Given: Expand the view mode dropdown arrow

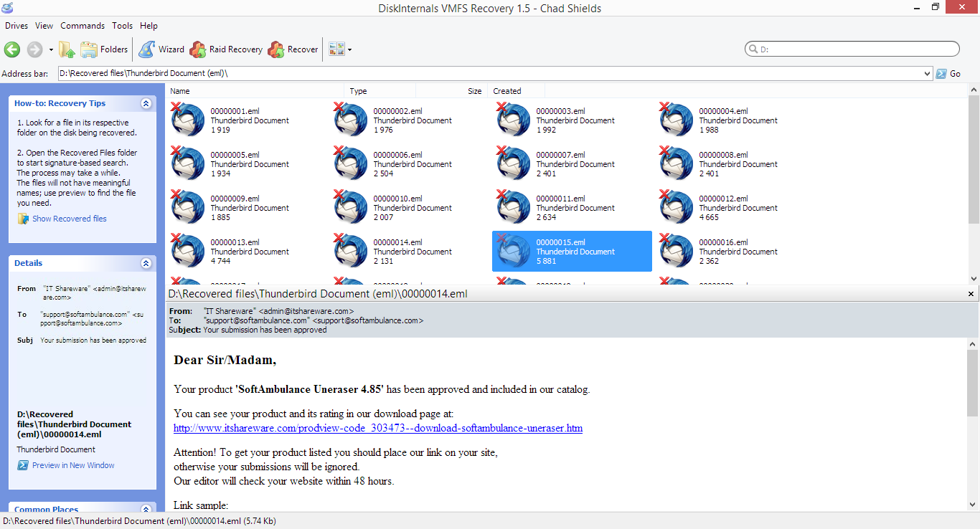Looking at the screenshot, I should click(349, 50).
